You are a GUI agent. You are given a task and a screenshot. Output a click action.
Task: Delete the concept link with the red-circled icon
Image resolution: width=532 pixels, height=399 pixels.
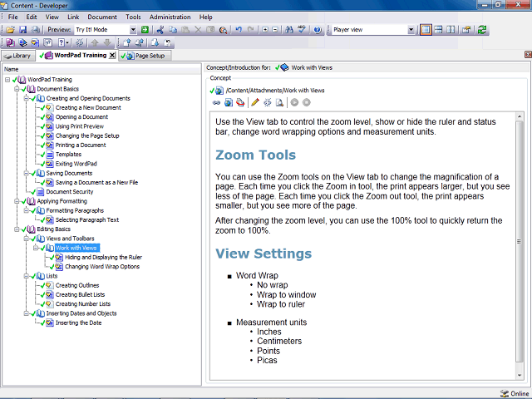pyautogui.click(x=240, y=102)
